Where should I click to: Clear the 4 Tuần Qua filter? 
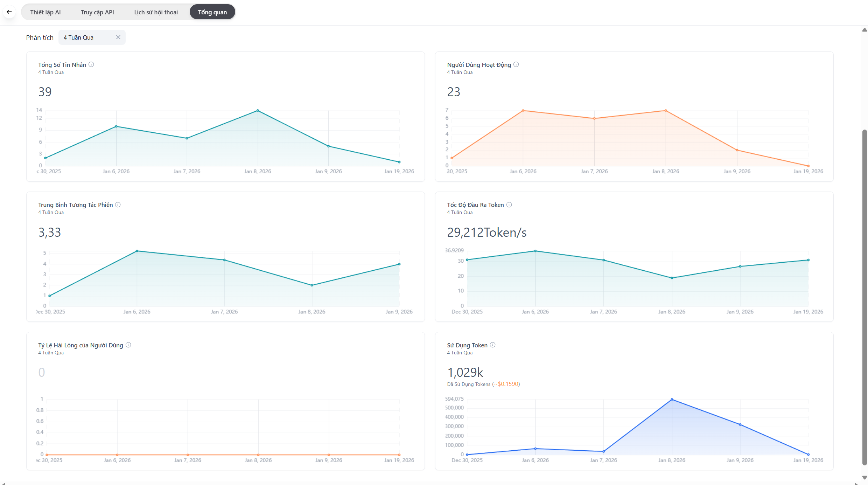pos(118,37)
